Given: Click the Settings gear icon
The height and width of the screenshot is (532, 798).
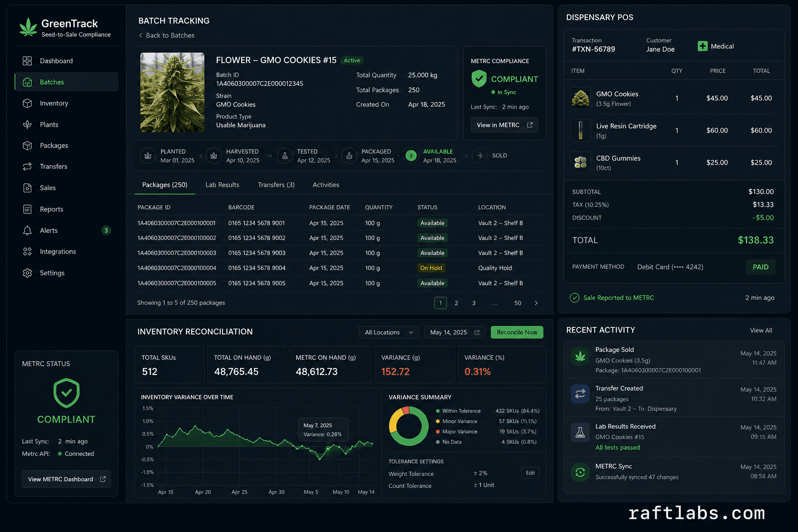Looking at the screenshot, I should [28, 273].
